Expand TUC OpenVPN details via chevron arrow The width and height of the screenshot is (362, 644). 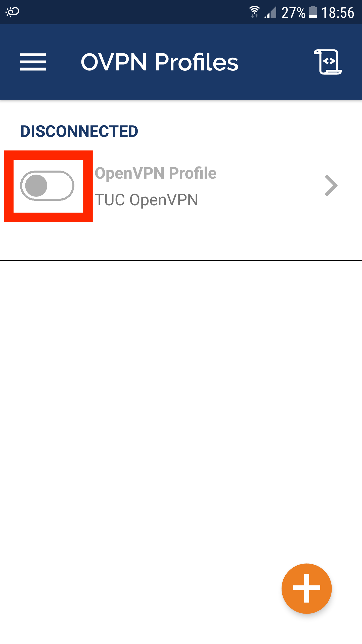pos(331,185)
